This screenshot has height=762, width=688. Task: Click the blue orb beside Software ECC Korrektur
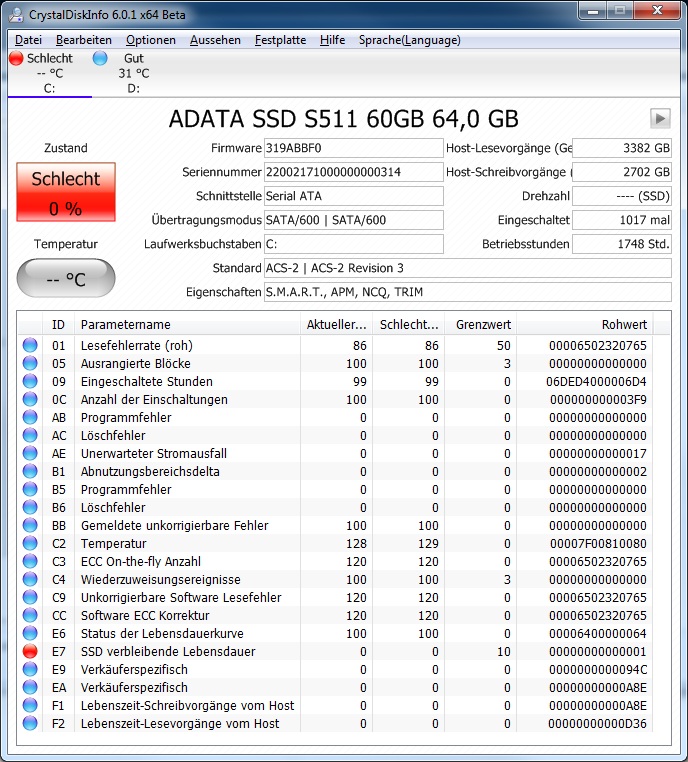30,615
